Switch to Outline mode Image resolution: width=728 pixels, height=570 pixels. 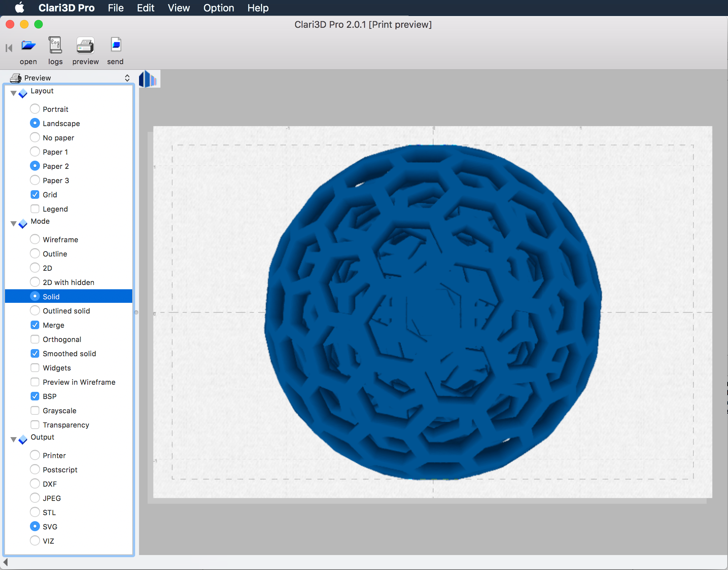click(35, 253)
